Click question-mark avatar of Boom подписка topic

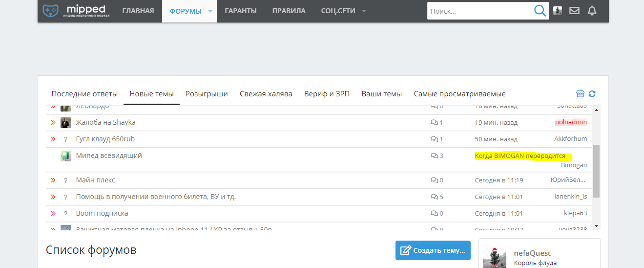click(x=65, y=214)
